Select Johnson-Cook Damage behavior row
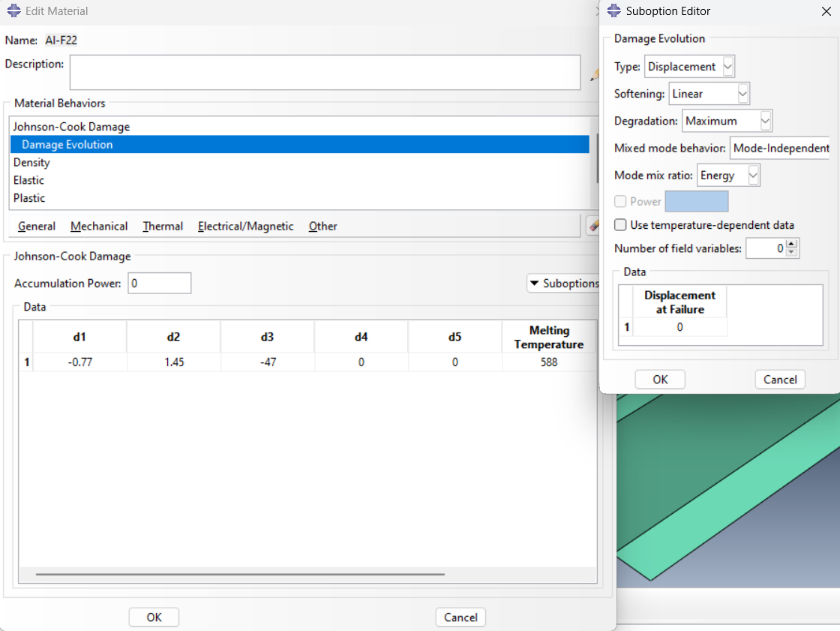The image size is (840, 631). 299,127
